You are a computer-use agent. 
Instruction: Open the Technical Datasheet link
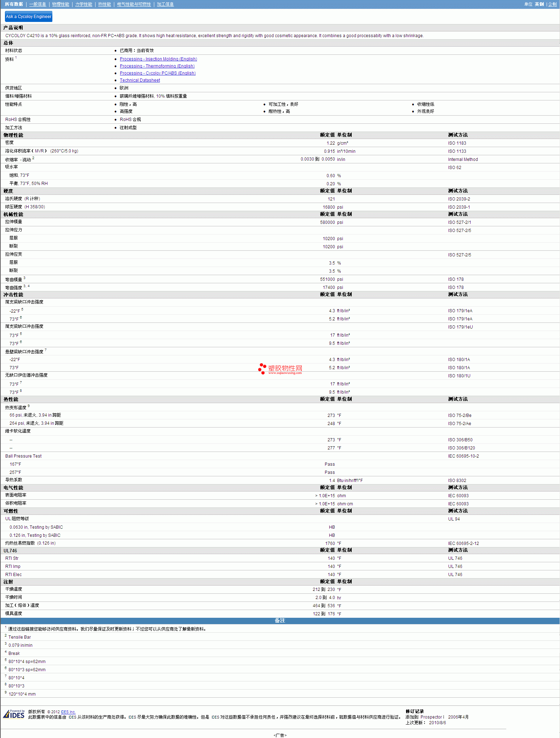(x=140, y=80)
